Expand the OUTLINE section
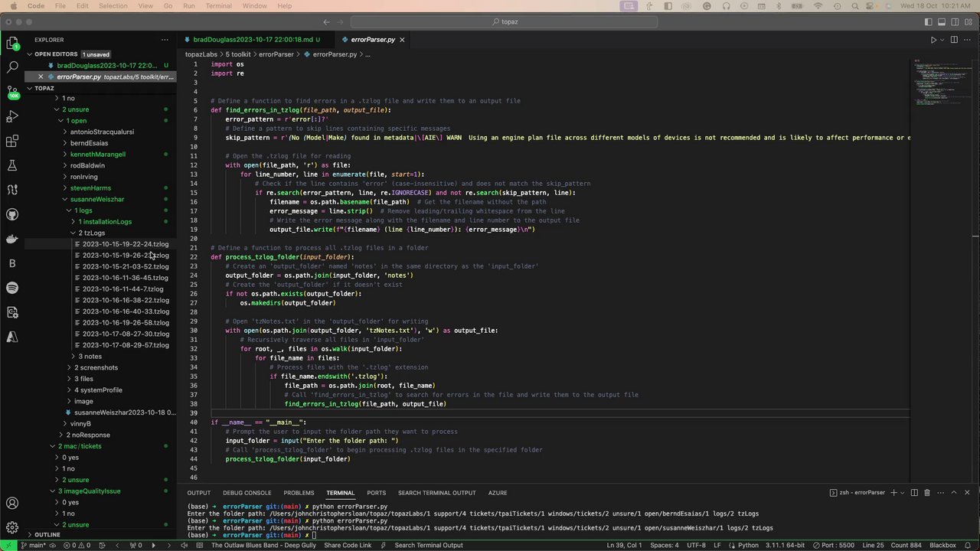 pos(29,535)
